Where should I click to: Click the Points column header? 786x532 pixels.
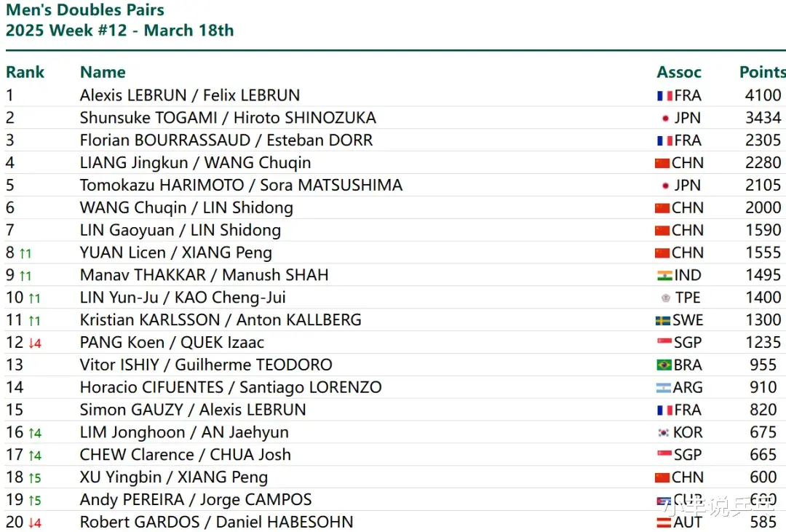[x=763, y=72]
